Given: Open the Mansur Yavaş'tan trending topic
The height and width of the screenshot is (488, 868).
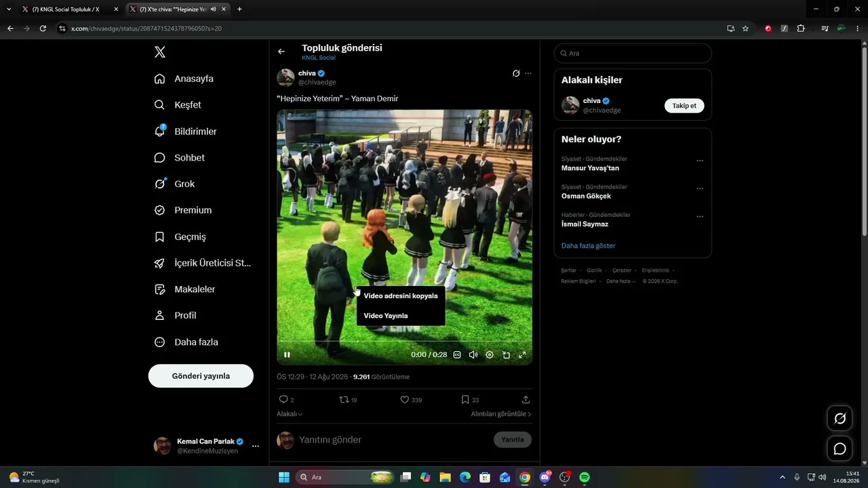Looking at the screenshot, I should 590,168.
